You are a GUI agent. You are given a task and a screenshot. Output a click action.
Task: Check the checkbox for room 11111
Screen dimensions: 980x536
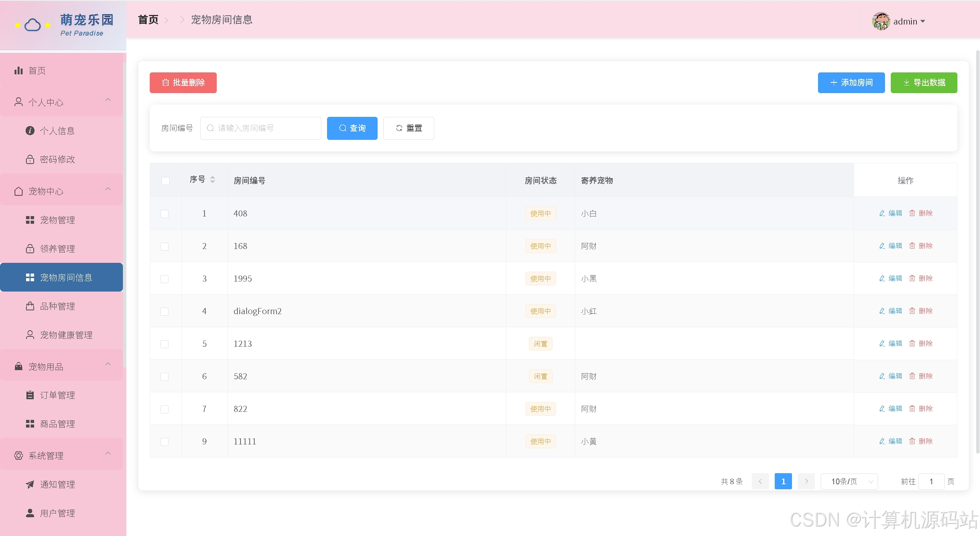(x=164, y=442)
